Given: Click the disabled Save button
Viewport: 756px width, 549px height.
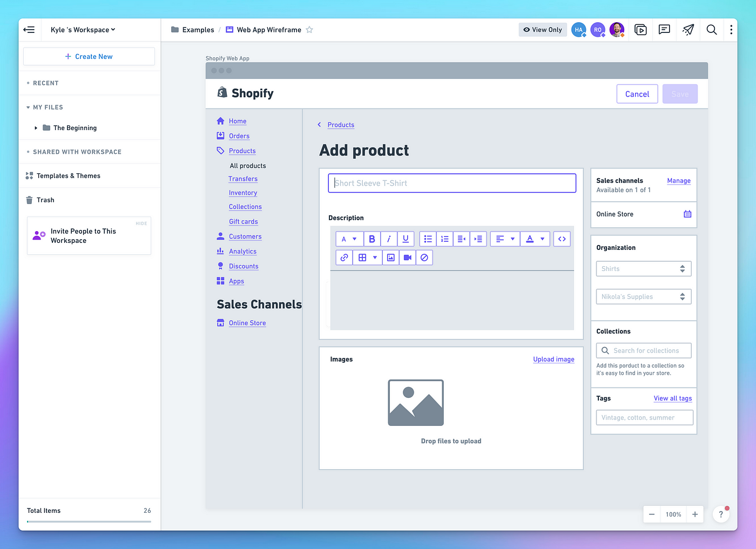Looking at the screenshot, I should coord(680,94).
